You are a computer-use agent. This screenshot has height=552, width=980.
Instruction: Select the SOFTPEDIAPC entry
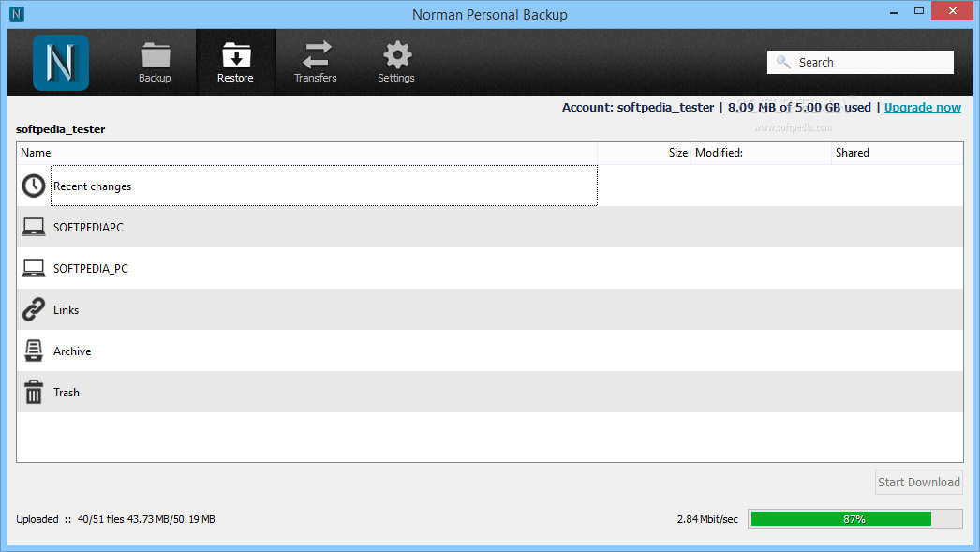click(490, 227)
